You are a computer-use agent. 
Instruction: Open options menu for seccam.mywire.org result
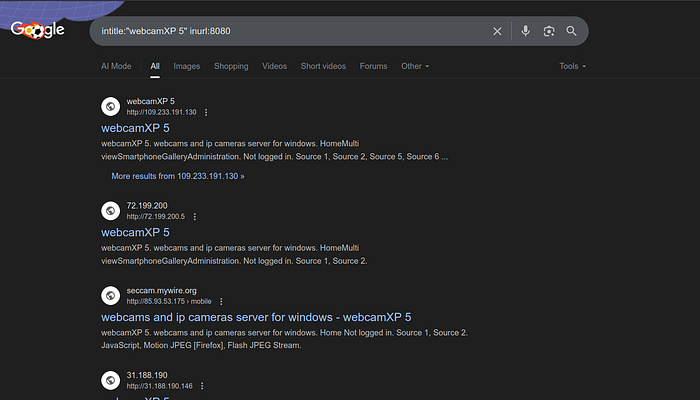(x=221, y=300)
